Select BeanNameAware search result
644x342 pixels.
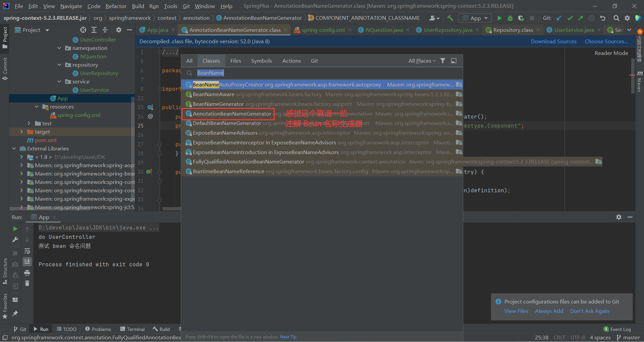(322, 94)
